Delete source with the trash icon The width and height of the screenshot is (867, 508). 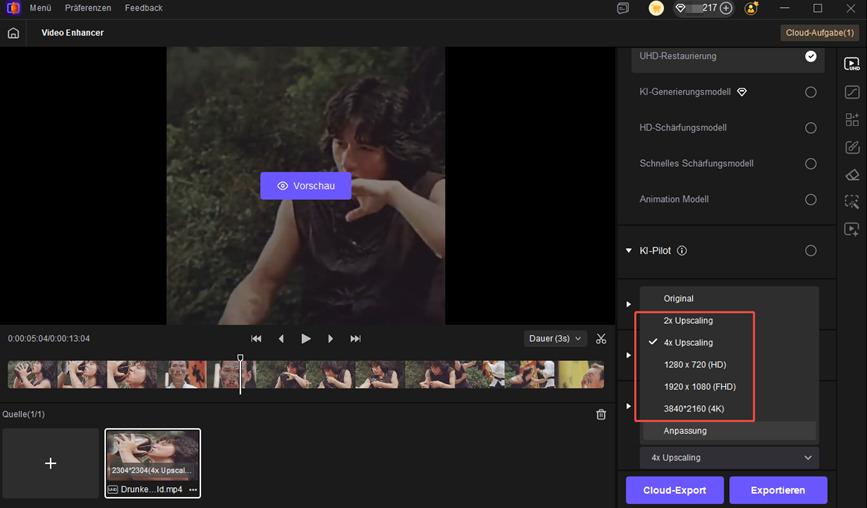point(601,414)
